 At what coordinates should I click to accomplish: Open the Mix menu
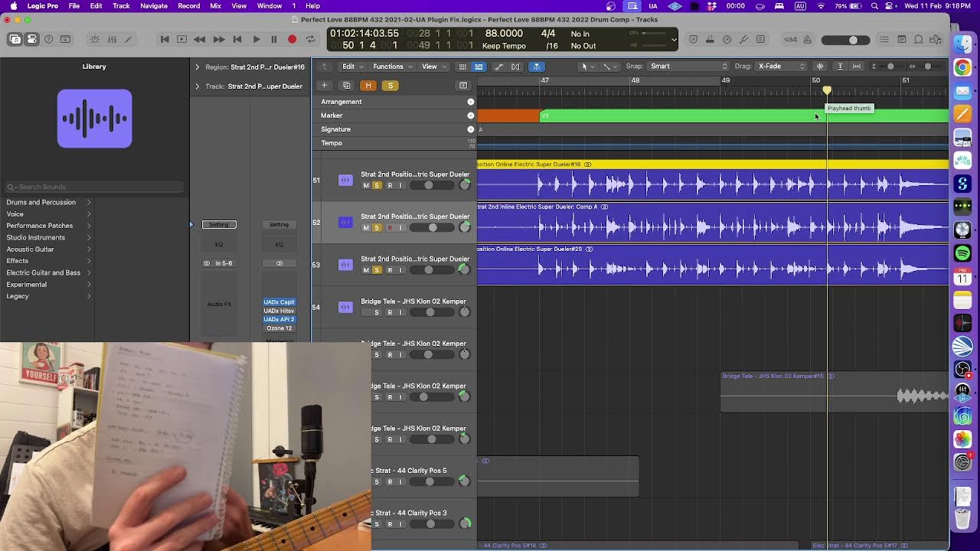(216, 6)
